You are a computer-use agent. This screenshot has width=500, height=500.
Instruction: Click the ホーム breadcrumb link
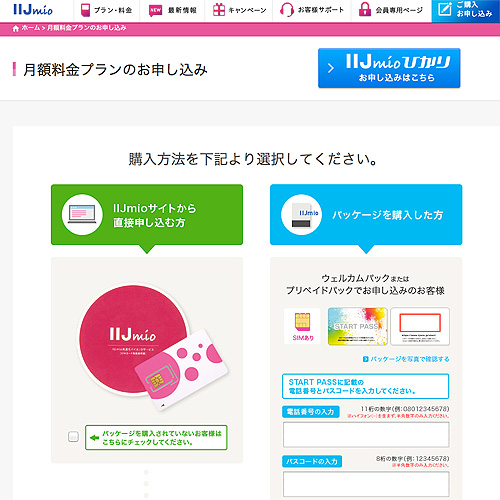coord(31,28)
